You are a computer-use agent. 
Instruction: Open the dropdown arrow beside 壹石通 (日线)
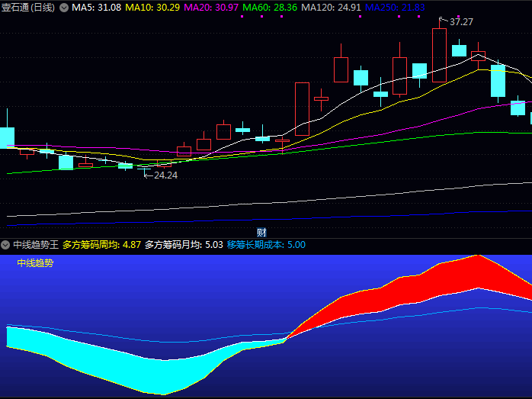coord(63,7)
